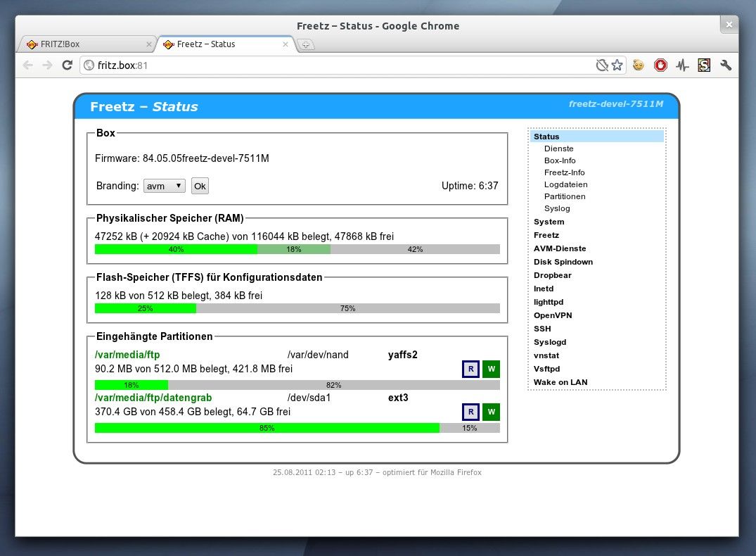Screen dimensions: 756x556
Task: Reload the page with the refresh icon
Action: click(67, 65)
